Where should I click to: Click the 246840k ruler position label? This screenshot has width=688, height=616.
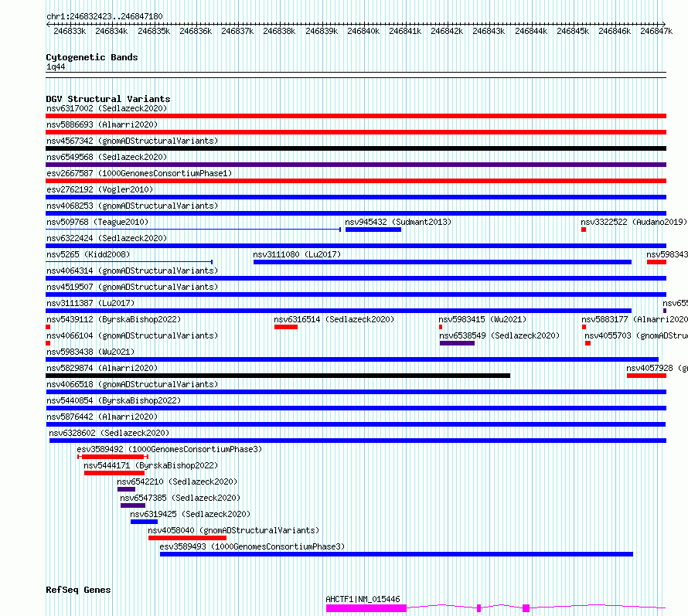(363, 32)
